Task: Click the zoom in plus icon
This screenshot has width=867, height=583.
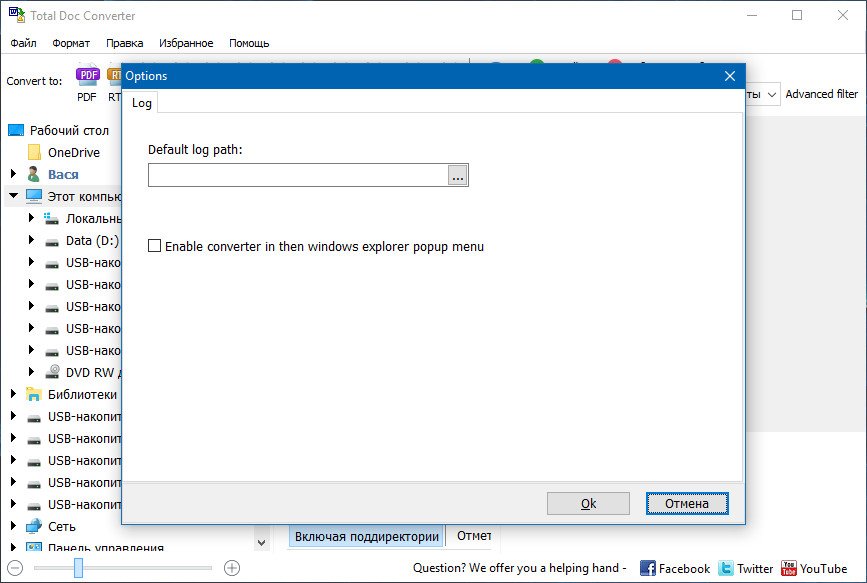Action: pos(232,568)
